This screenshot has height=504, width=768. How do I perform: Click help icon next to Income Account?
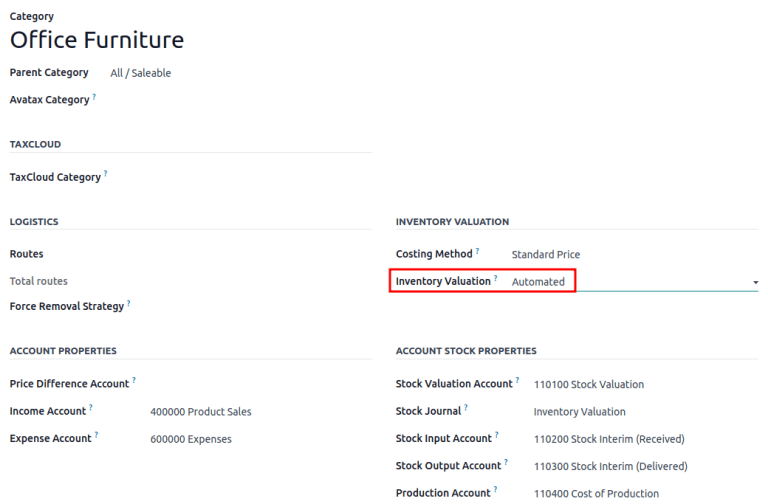[x=91, y=408]
